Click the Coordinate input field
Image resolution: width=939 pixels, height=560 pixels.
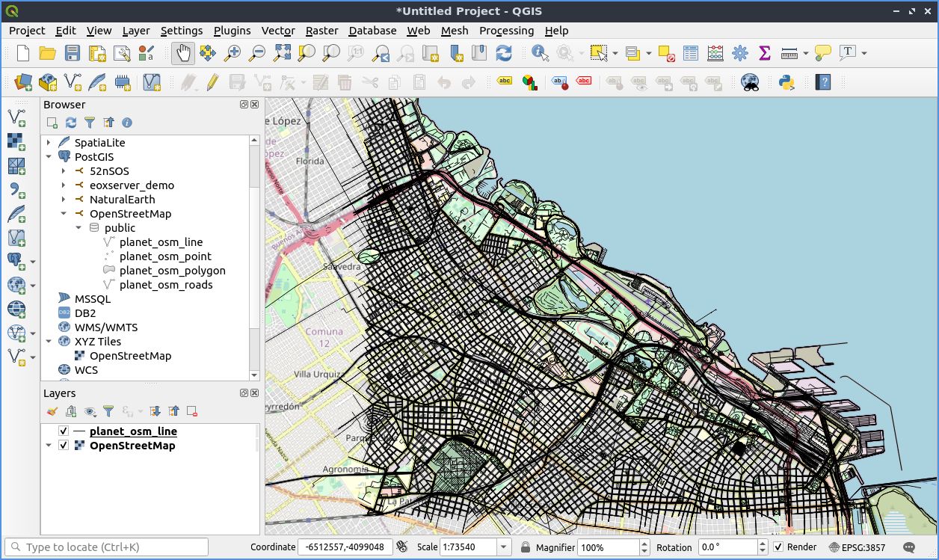[345, 547]
